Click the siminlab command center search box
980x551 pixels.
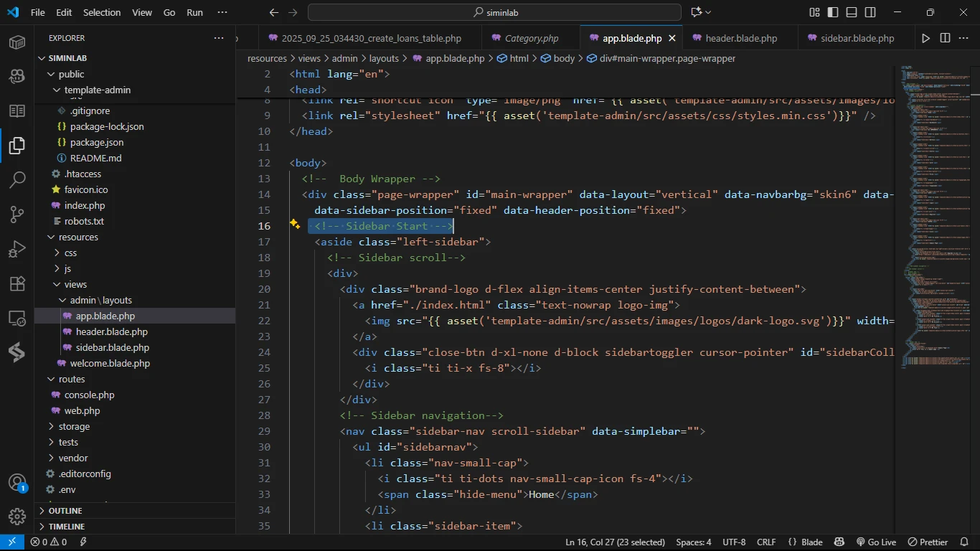(494, 12)
